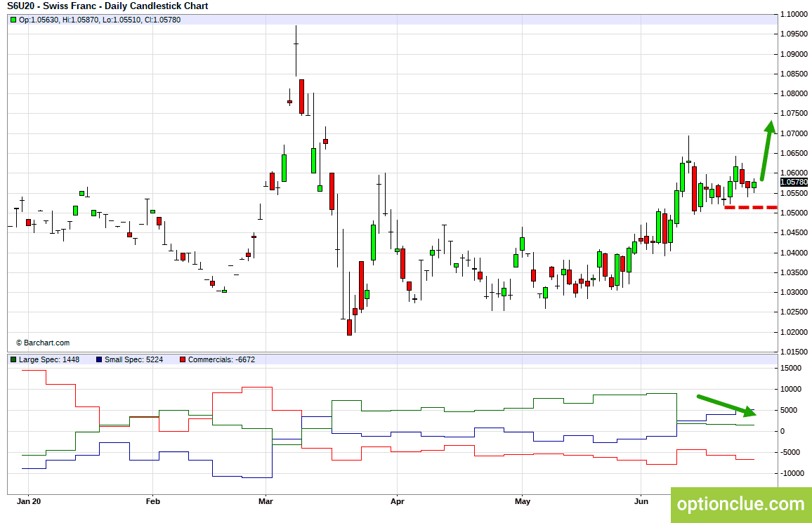Click the 1.03000 price axis label
This screenshot has width=812, height=523.
[794, 292]
